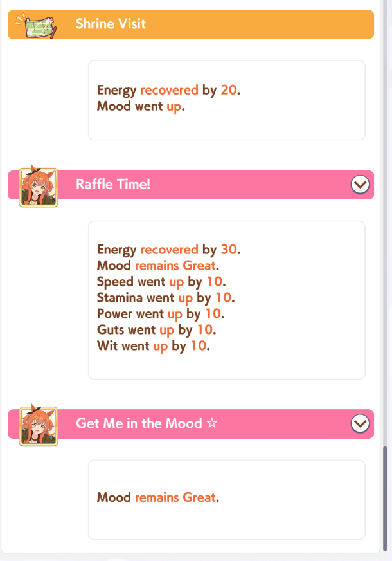The image size is (392, 561).
Task: Click the 'Energy recovered by 30' line
Action: [x=168, y=250]
